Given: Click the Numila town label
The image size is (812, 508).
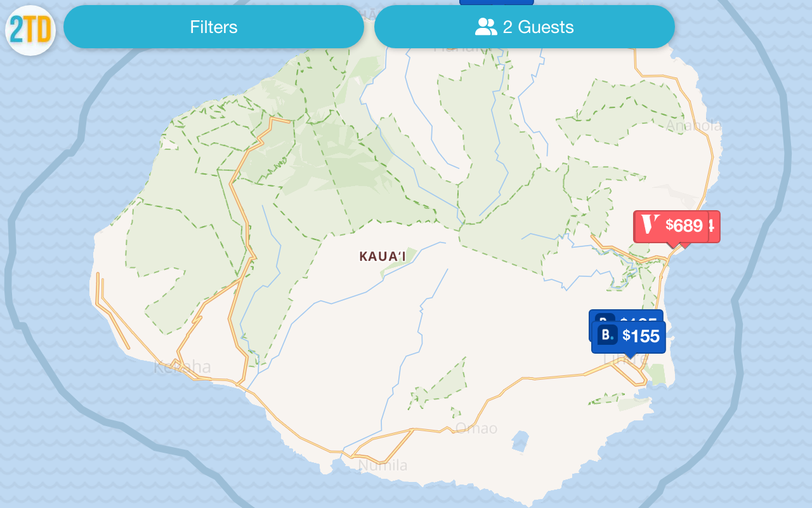Looking at the screenshot, I should click(x=383, y=465).
